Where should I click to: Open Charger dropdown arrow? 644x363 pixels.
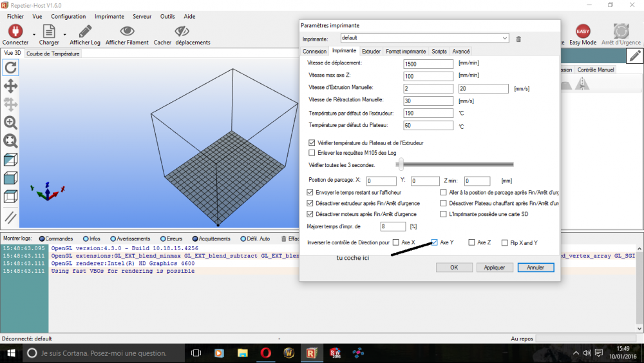click(x=65, y=35)
